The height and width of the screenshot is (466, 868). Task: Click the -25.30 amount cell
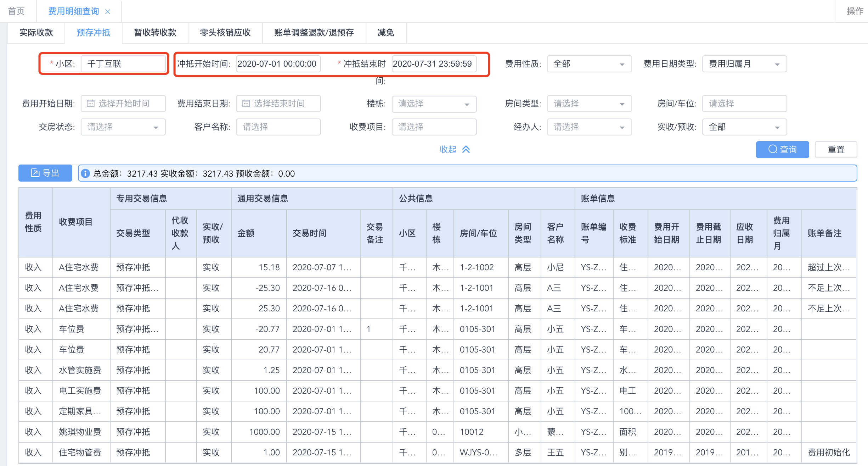pos(259,288)
